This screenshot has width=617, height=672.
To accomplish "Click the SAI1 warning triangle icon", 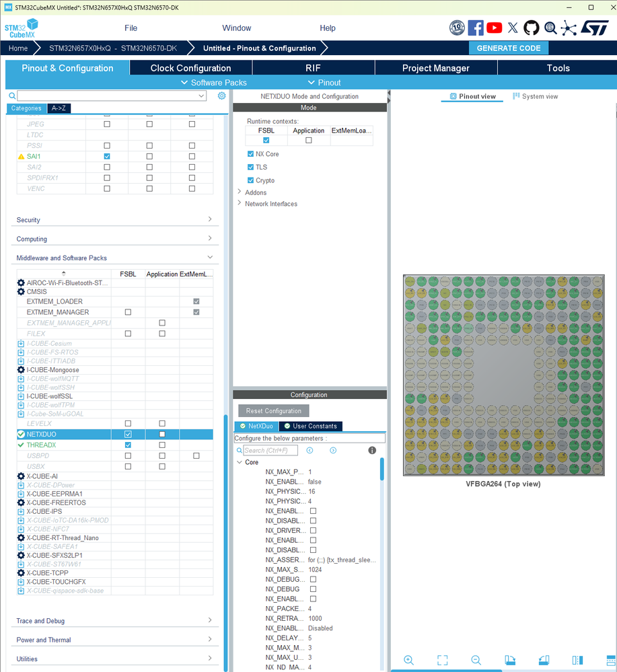I will (x=21, y=157).
